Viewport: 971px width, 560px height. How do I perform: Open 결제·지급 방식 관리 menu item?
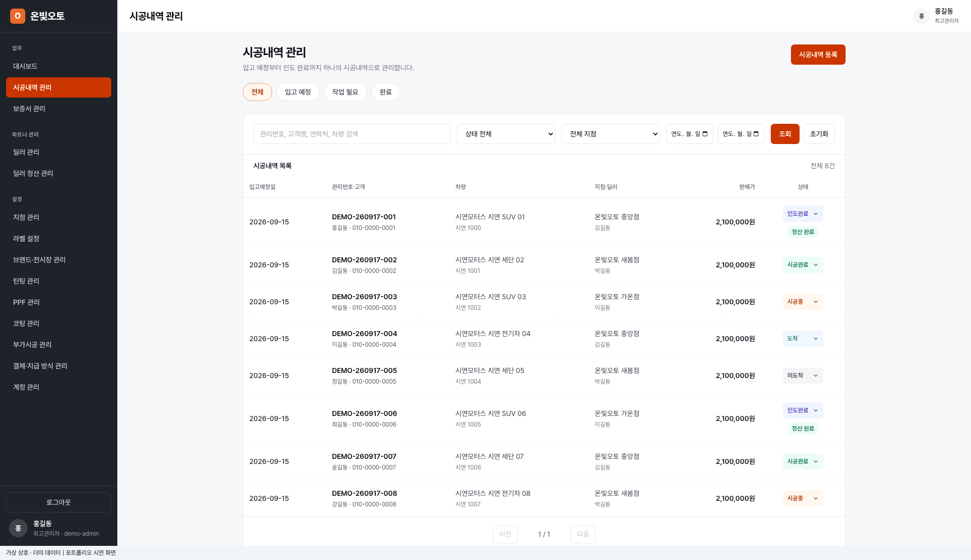[59, 366]
